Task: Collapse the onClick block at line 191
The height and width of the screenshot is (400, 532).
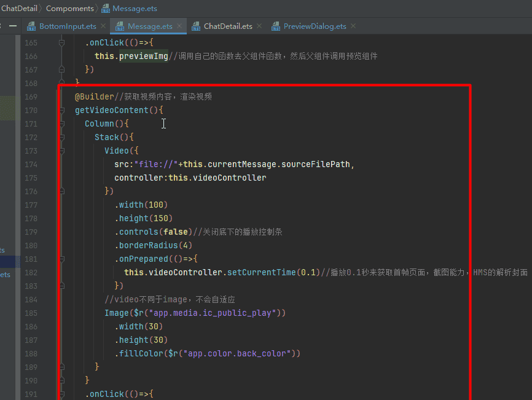Action: coord(61,394)
